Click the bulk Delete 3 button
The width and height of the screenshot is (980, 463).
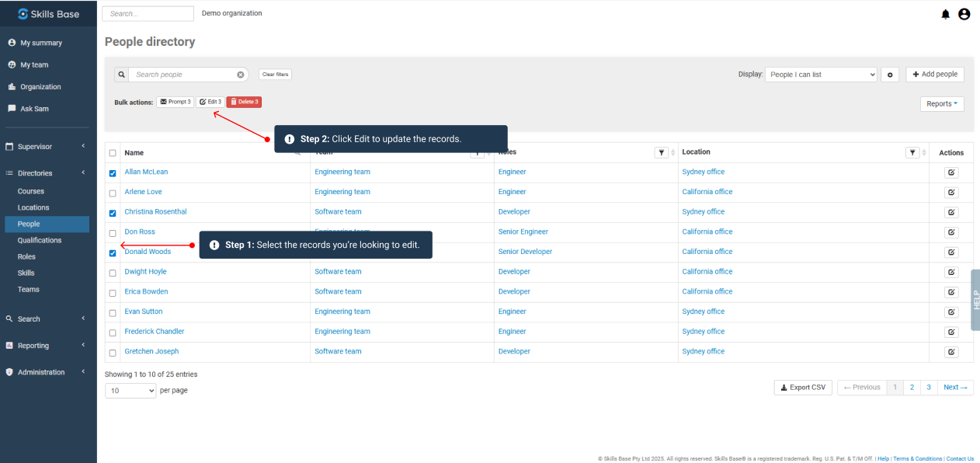click(244, 102)
